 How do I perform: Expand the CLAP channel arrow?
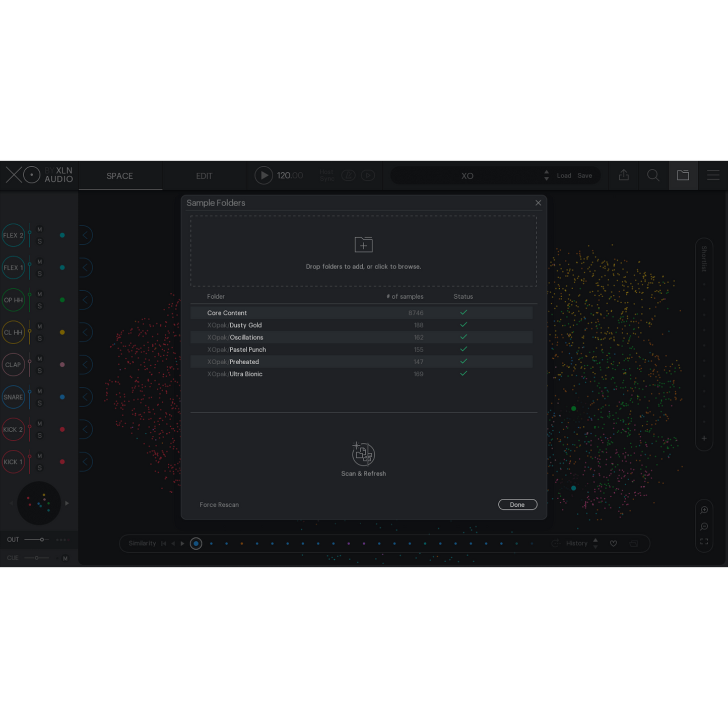85,365
